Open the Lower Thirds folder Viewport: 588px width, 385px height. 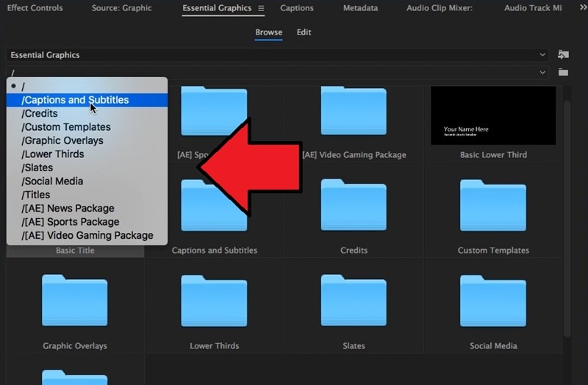pyautogui.click(x=214, y=301)
